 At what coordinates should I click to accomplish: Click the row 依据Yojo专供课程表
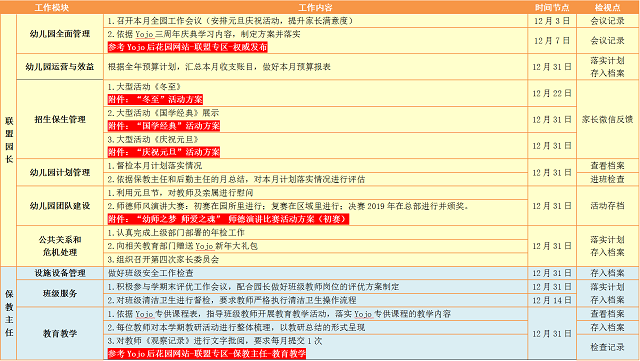pyautogui.click(x=316, y=314)
